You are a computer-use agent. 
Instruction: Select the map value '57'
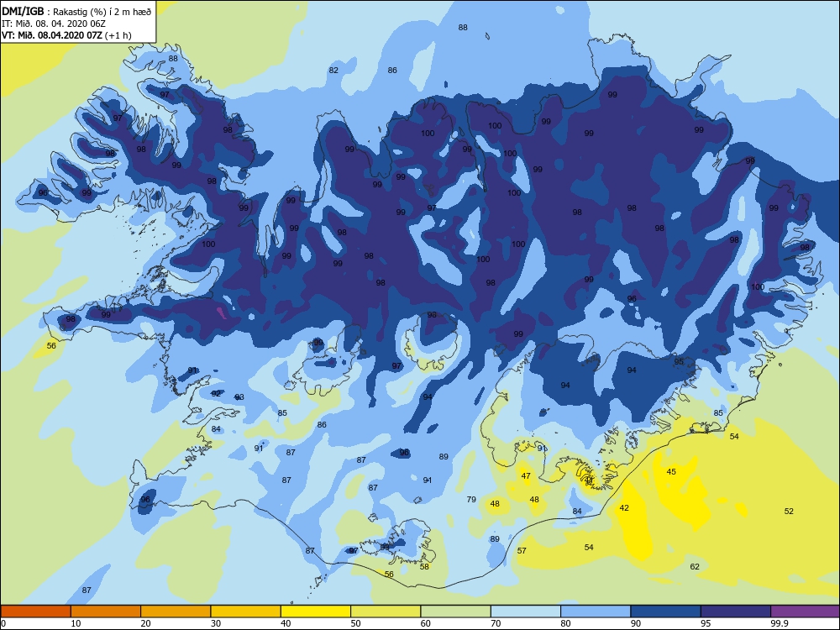[x=522, y=551]
